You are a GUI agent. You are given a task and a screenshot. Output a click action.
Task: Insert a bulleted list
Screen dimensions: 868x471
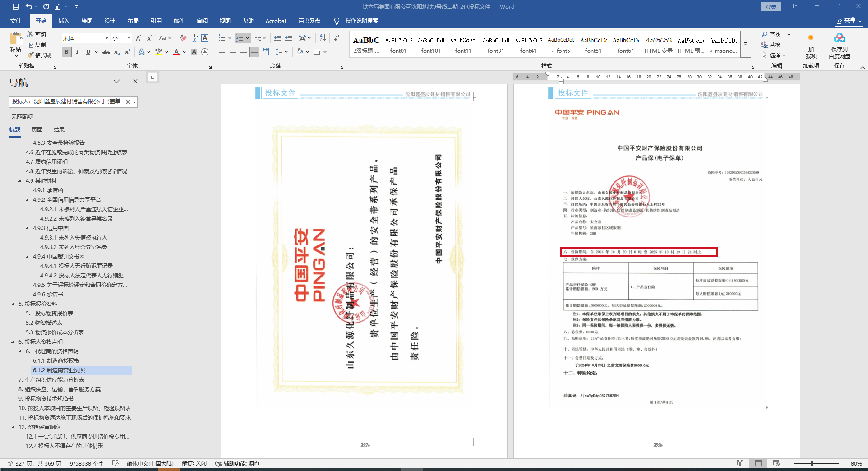click(222, 38)
